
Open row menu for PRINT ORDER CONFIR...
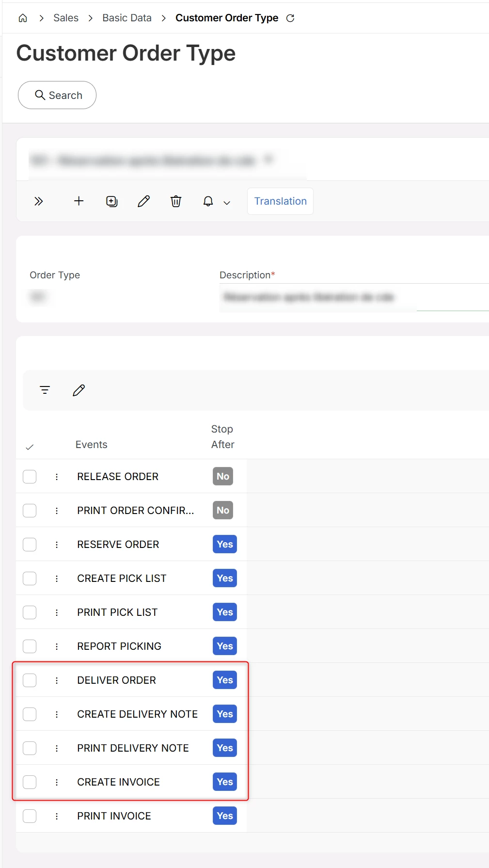(x=57, y=511)
